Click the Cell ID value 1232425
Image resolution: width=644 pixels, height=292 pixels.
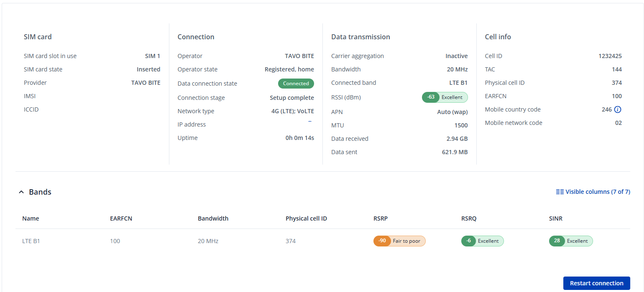pyautogui.click(x=610, y=56)
